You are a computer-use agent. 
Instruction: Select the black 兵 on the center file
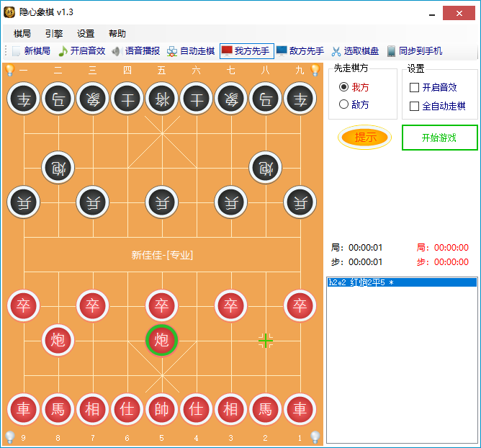(x=162, y=202)
